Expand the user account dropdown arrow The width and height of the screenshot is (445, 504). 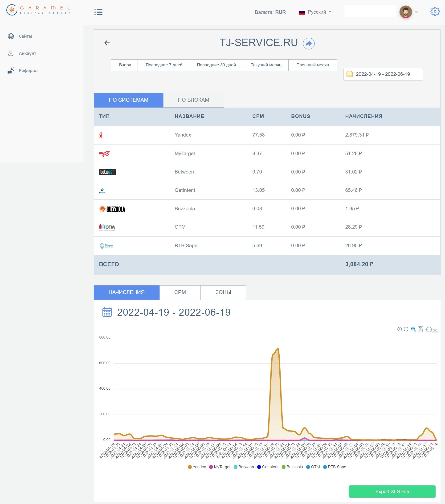pyautogui.click(x=416, y=12)
